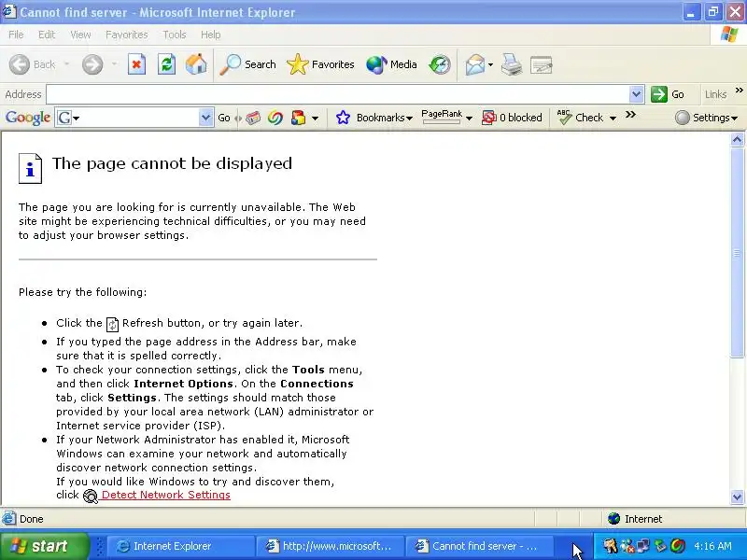
Task: Click the Safely Remove Hardware tray icon
Action: click(660, 546)
